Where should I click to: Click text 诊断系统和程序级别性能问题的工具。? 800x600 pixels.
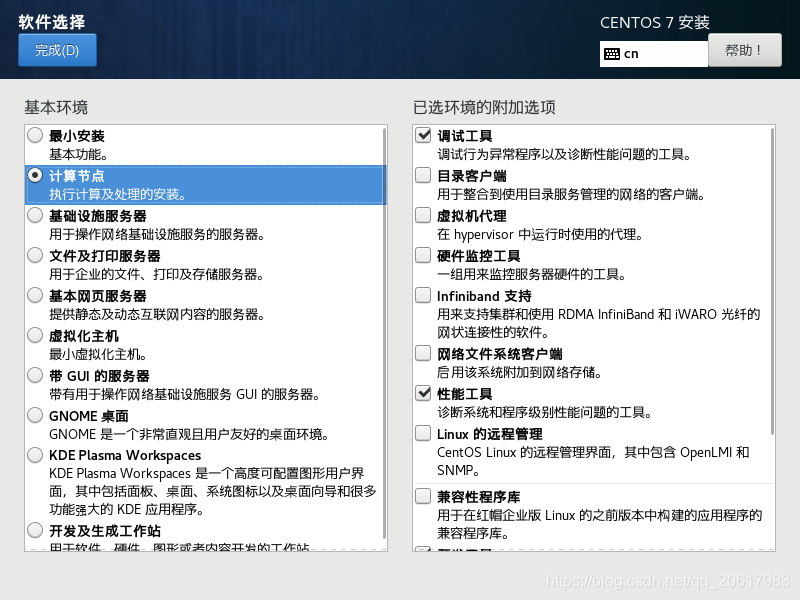point(545,412)
